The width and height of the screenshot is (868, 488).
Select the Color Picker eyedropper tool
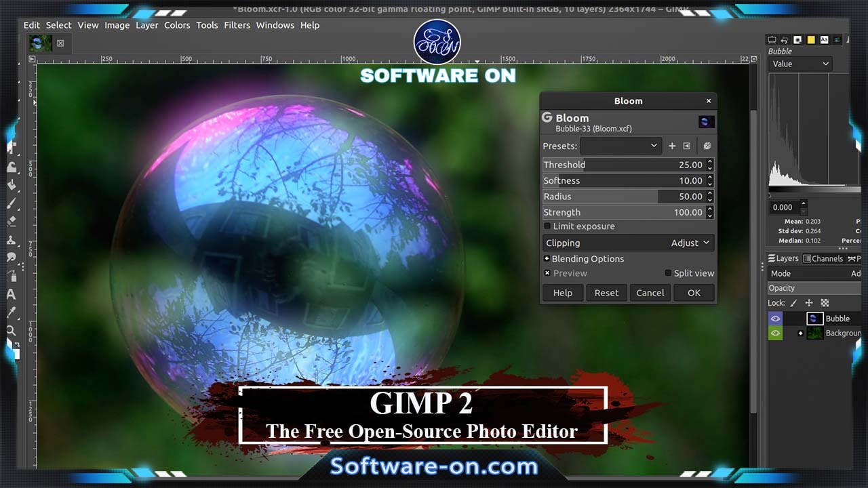tap(12, 312)
